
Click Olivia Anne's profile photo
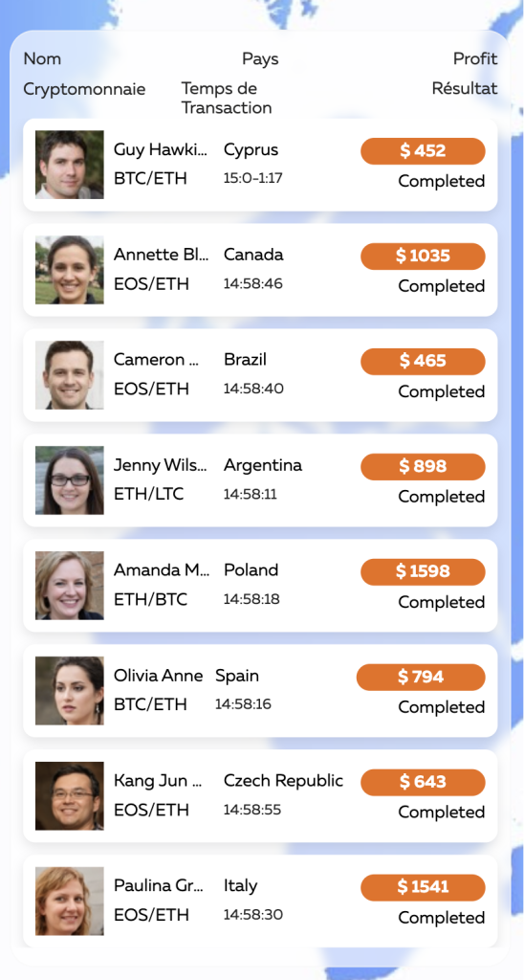click(x=70, y=691)
